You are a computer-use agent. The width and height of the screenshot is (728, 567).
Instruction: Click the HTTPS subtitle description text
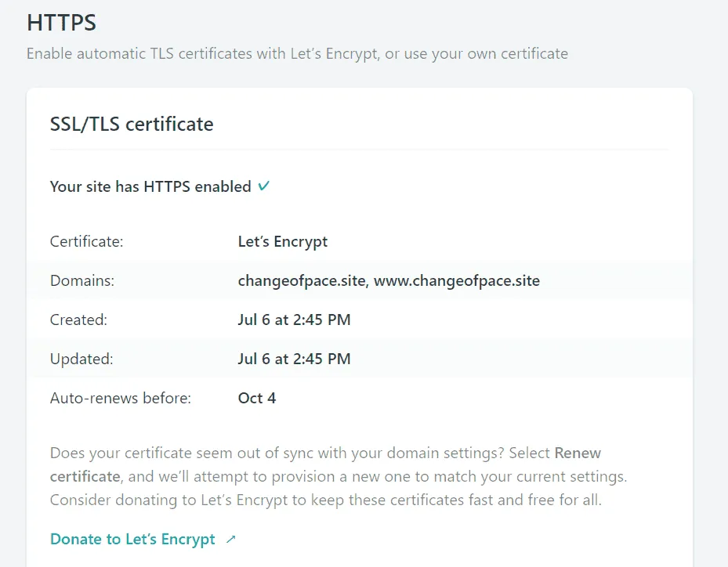pyautogui.click(x=297, y=53)
